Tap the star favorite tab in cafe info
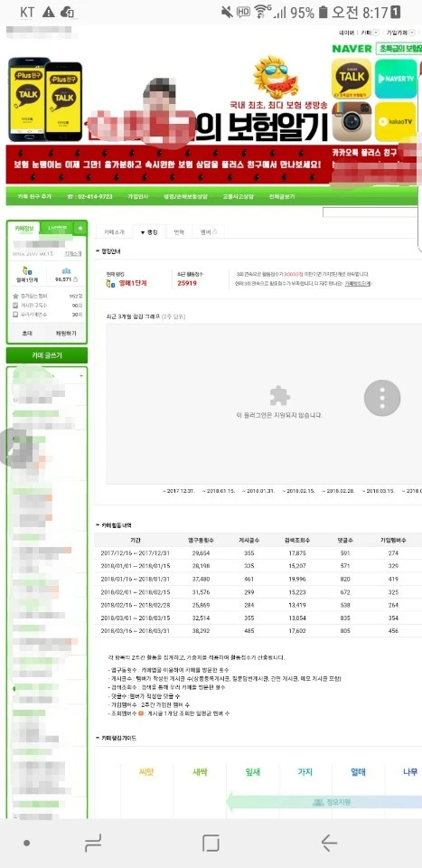 [x=80, y=228]
